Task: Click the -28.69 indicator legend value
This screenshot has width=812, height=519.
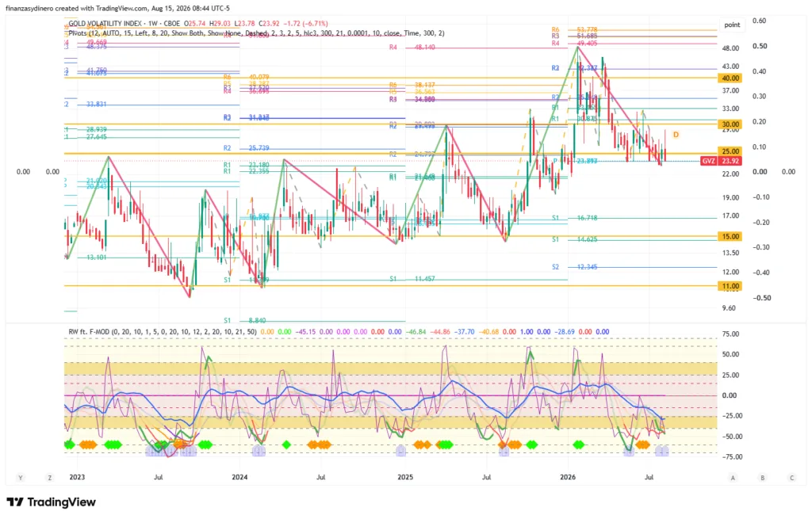Action: click(x=565, y=332)
